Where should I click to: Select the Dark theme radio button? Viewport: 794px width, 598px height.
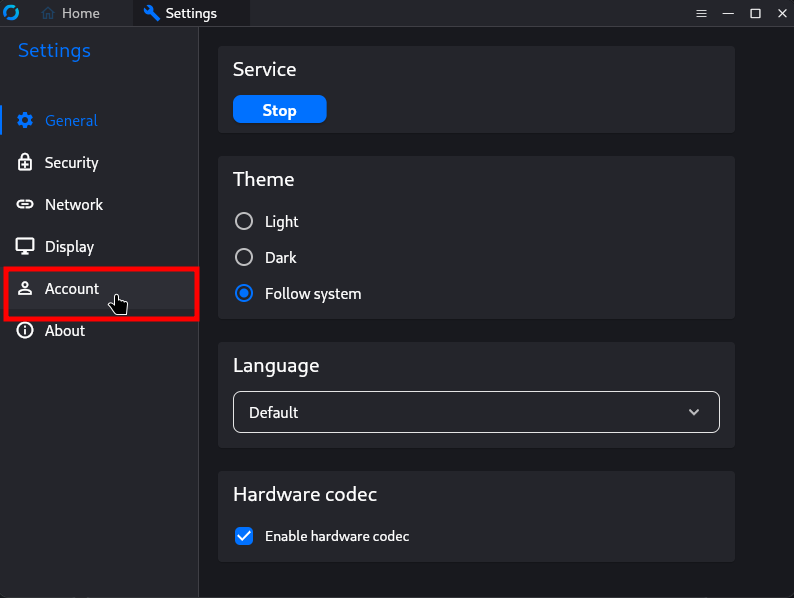[244, 257]
